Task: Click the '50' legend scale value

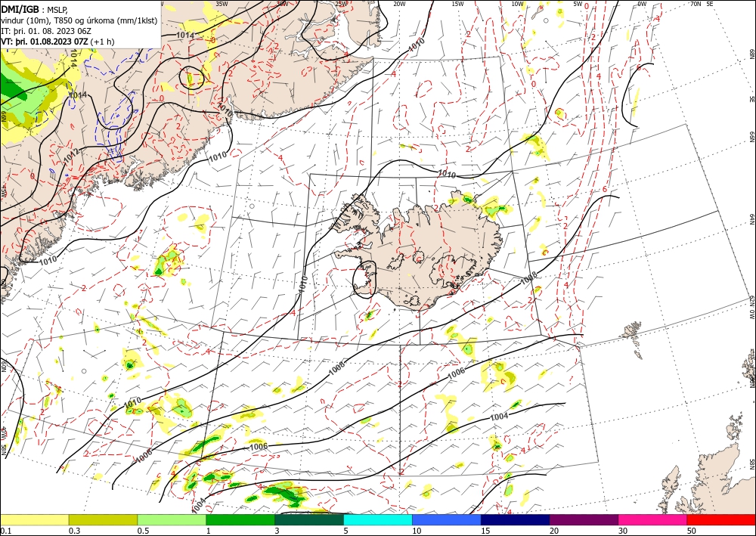Action: point(692,531)
